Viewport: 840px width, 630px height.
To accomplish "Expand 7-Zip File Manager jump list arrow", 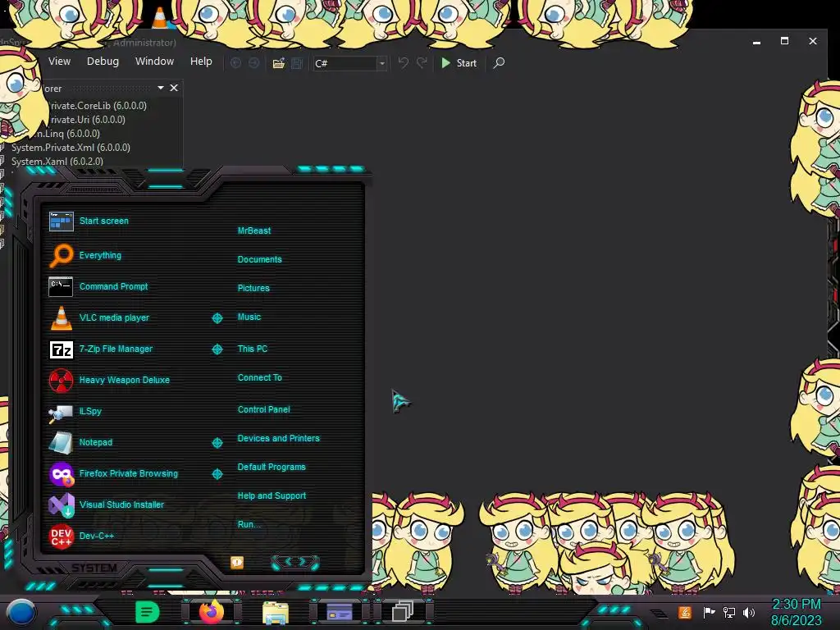I will (x=217, y=349).
